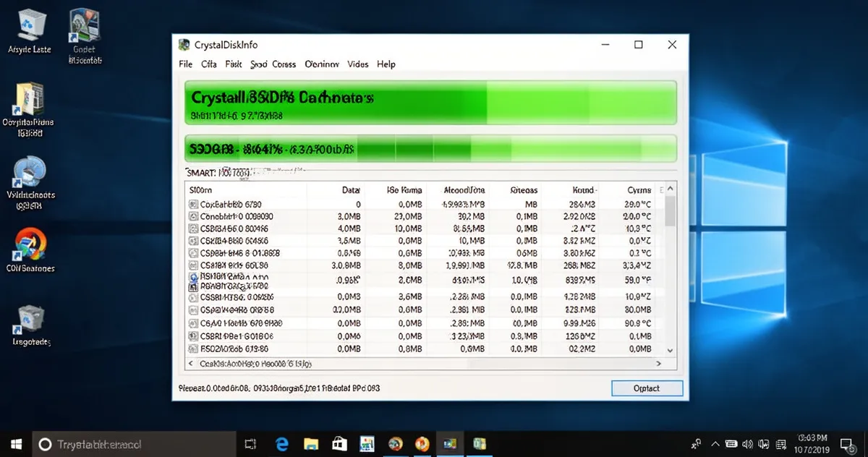This screenshot has width=868, height=457.
Task: Sort by the Riteoas column header
Action: click(x=524, y=189)
